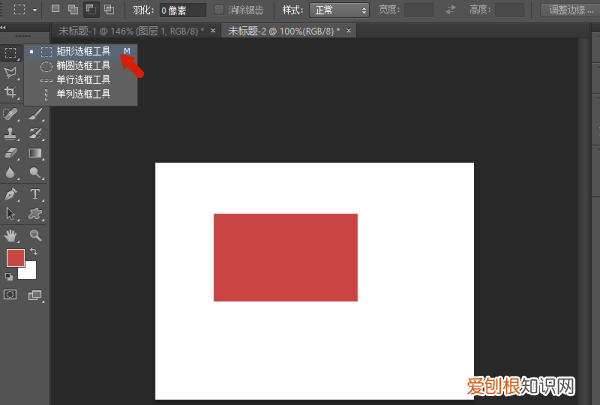Select the Healing Brush tool
This screenshot has width=600, height=405.
pos(11,114)
